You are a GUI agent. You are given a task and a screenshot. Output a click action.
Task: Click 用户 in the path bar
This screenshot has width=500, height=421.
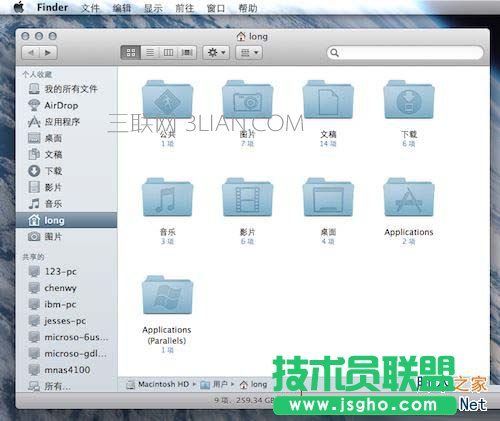(x=214, y=384)
